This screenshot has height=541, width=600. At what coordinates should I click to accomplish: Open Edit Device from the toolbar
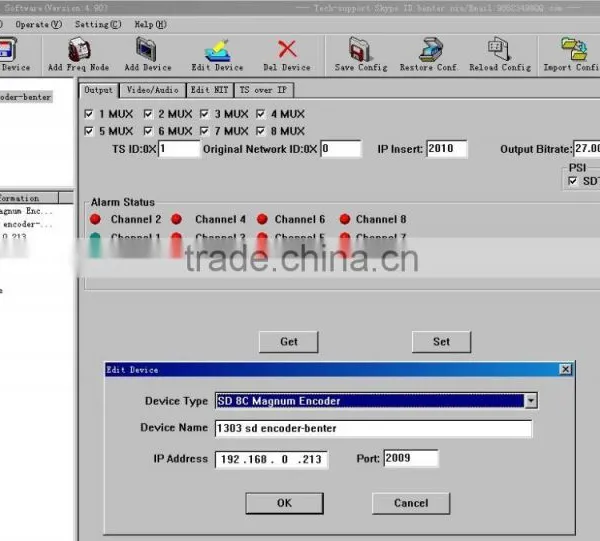click(217, 50)
